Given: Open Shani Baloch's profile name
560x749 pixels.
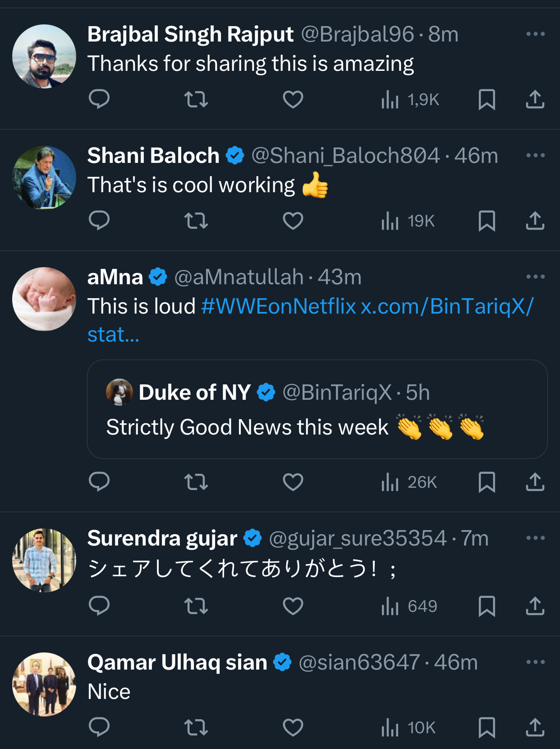Looking at the screenshot, I should [x=153, y=156].
